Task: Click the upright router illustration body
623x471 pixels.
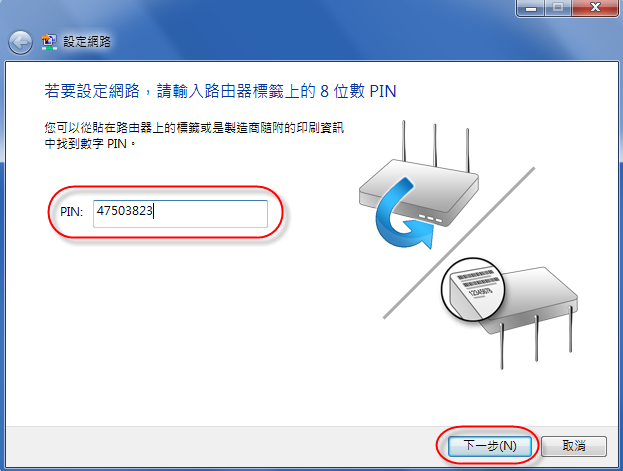Action: coord(419,192)
